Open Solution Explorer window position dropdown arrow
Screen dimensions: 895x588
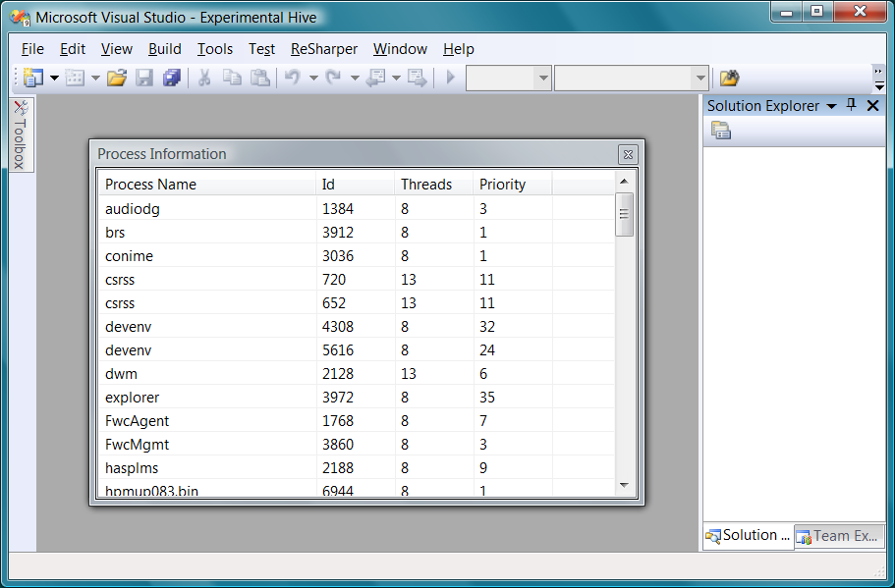coord(832,106)
